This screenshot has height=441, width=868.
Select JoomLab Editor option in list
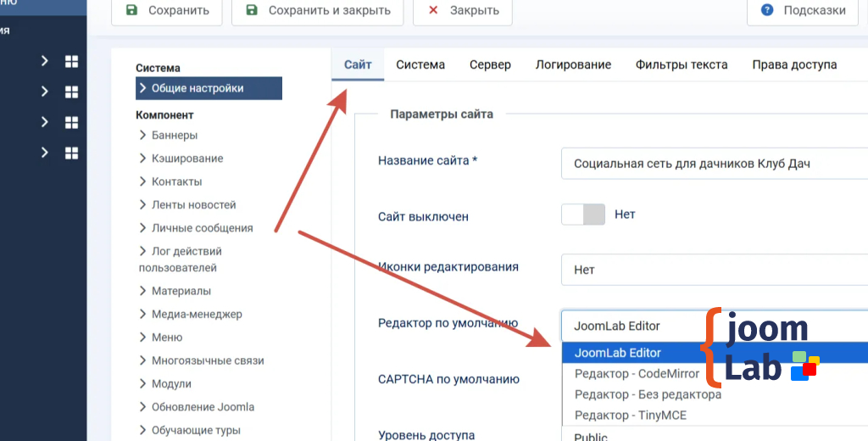click(715, 353)
